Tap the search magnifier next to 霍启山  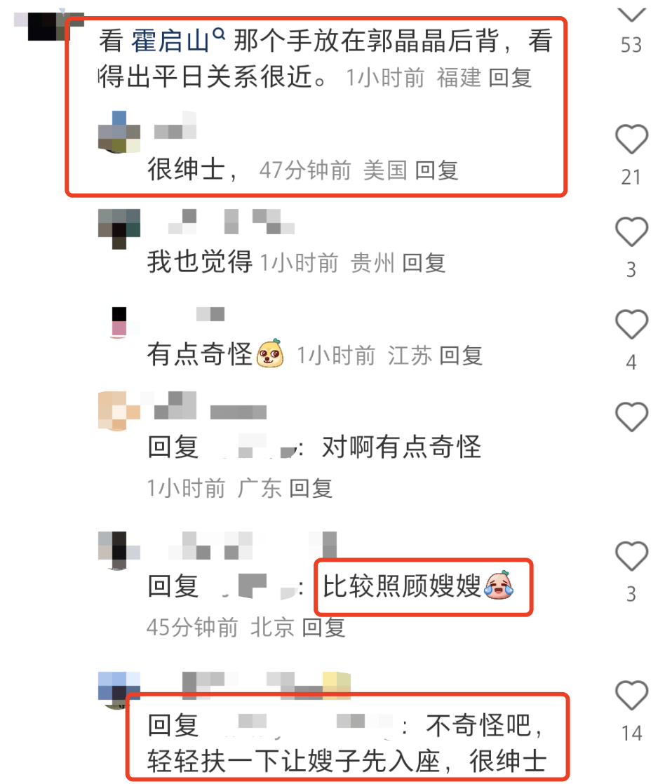(x=218, y=34)
